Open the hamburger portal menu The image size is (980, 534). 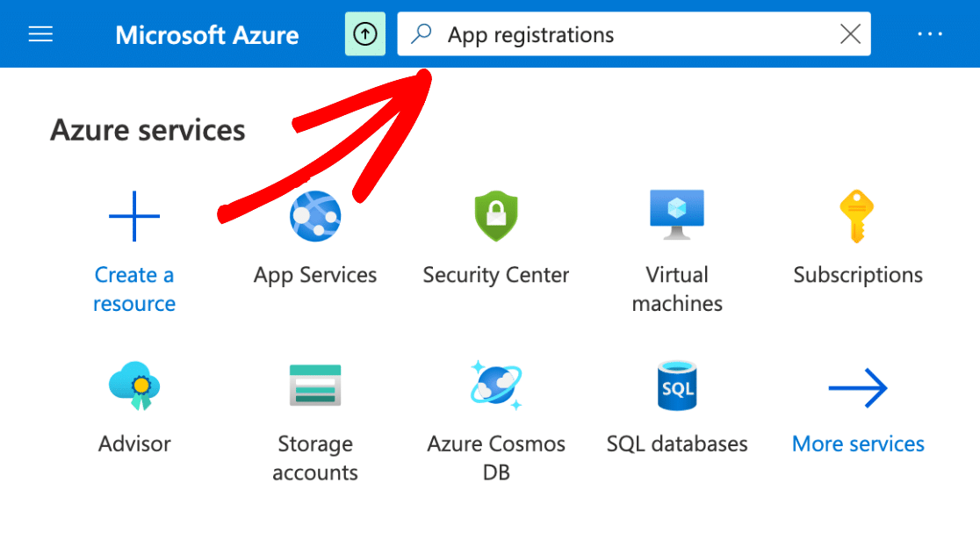[40, 34]
